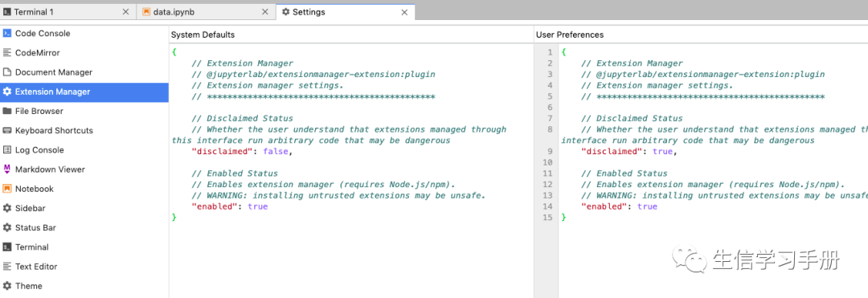868x298 pixels.
Task: Click the User Preferences panel header
Action: point(570,35)
